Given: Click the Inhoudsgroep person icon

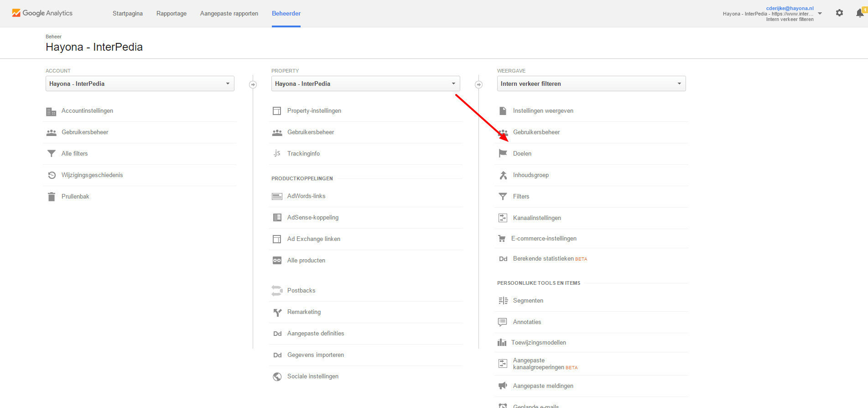Looking at the screenshot, I should pyautogui.click(x=503, y=175).
